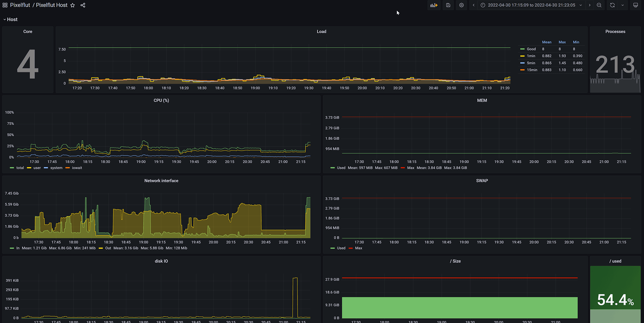The height and width of the screenshot is (323, 644).
Task: Toggle the total series in CPU legend
Action: pos(20,168)
